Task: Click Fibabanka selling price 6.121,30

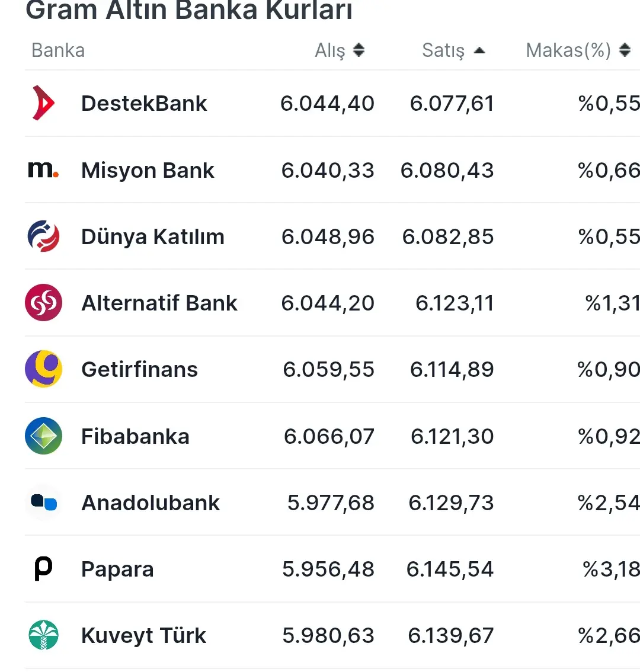Action: coord(452,437)
